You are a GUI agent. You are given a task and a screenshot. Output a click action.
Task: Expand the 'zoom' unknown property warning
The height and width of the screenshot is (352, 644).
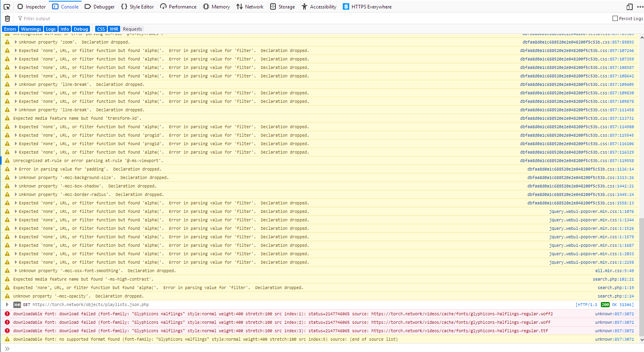pyautogui.click(x=16, y=42)
